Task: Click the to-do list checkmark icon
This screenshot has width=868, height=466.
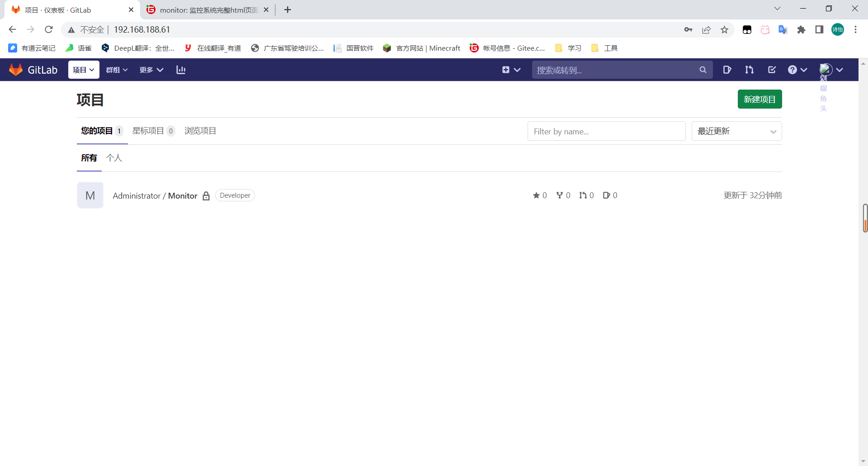Action: click(772, 70)
